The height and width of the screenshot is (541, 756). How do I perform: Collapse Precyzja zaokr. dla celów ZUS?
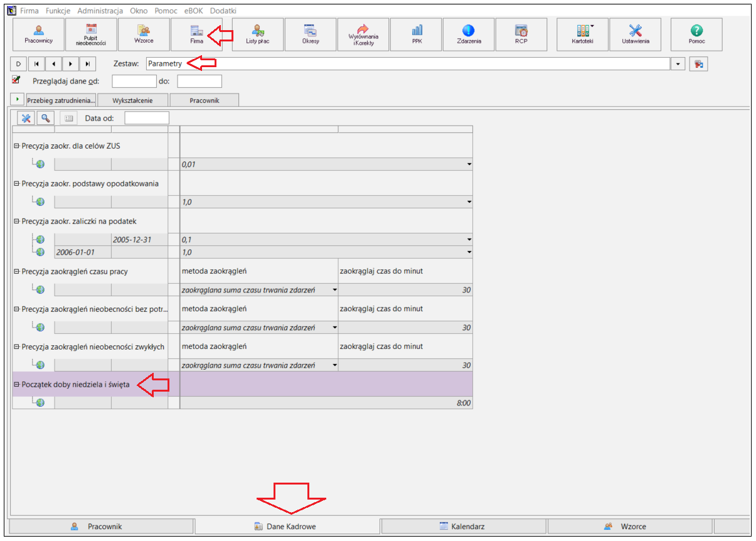point(16,146)
